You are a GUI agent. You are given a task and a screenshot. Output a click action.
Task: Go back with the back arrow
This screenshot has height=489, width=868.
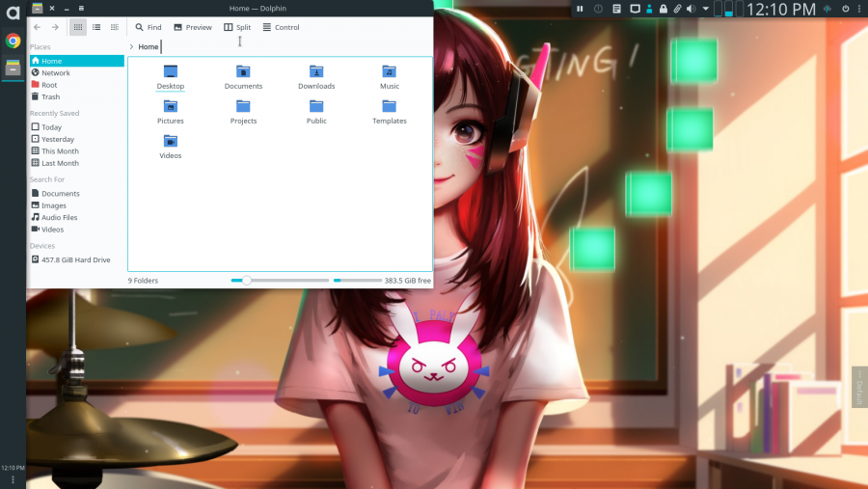pos(37,27)
